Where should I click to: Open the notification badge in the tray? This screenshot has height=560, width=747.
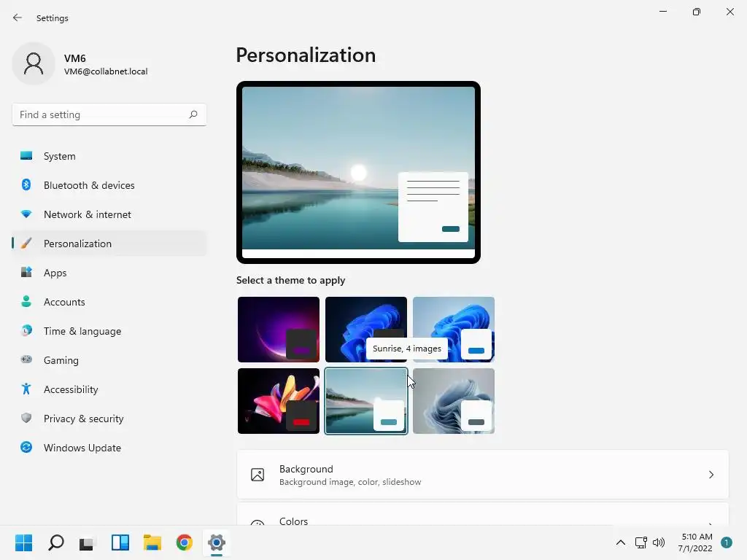click(727, 542)
